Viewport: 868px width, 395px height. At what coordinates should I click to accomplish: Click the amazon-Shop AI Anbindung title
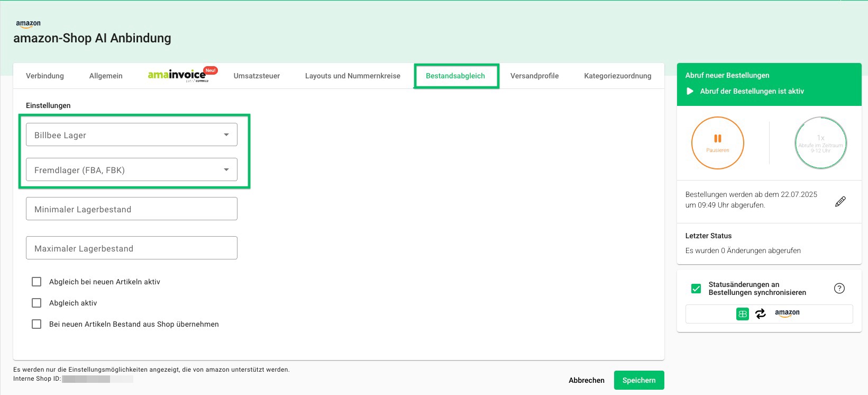click(x=92, y=38)
